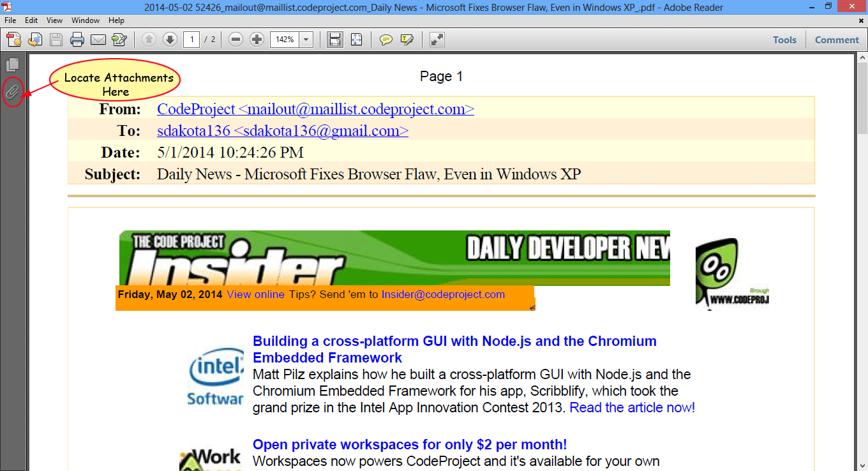Zoom in with the plus button
The height and width of the screenshot is (471, 868).
(x=257, y=40)
